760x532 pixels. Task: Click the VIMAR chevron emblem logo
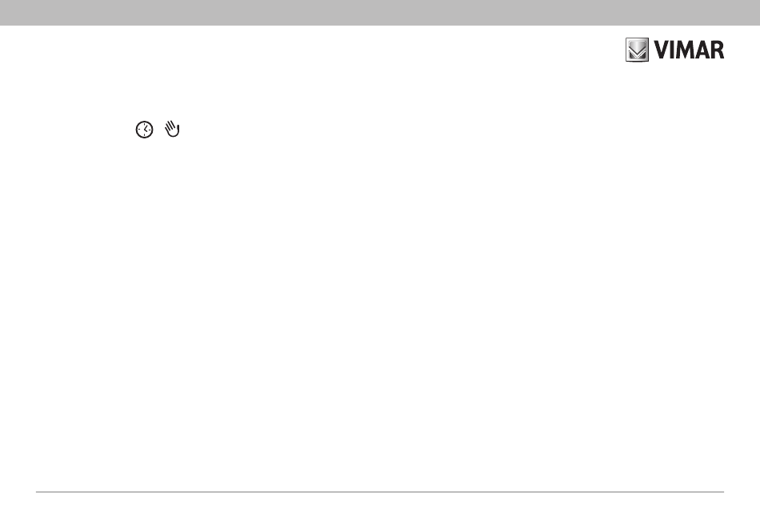[637, 50]
